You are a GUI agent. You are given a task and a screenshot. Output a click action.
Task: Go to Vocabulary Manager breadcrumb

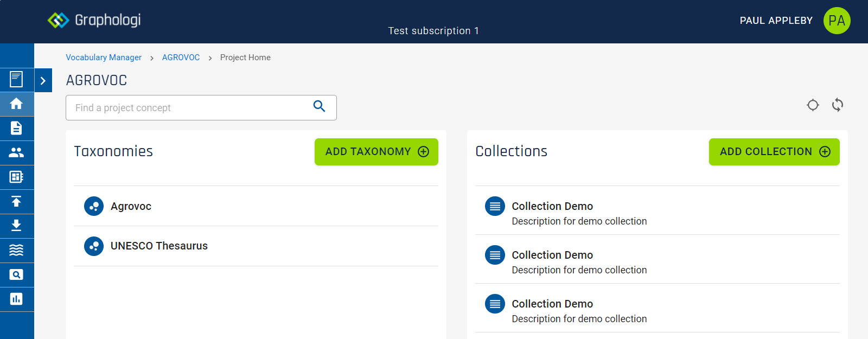click(104, 57)
